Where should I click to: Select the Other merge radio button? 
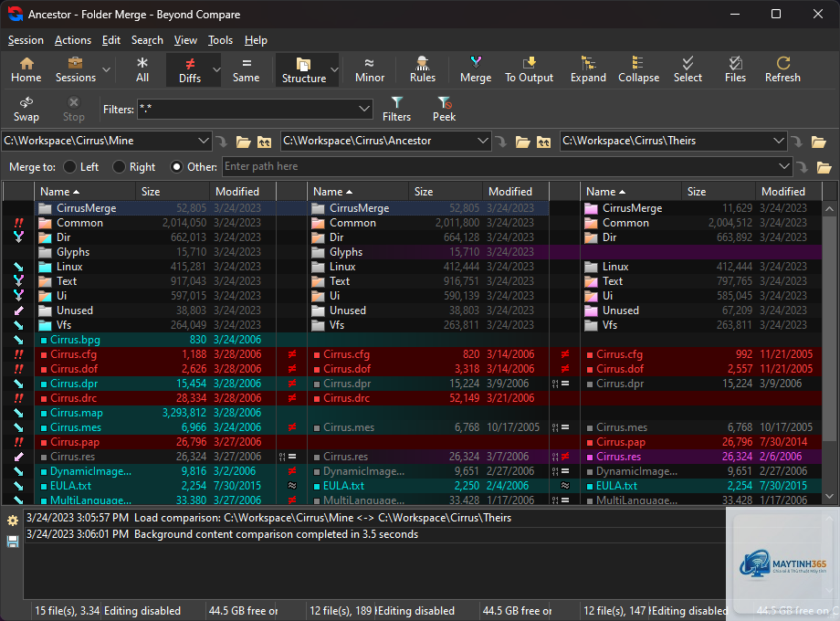point(176,166)
